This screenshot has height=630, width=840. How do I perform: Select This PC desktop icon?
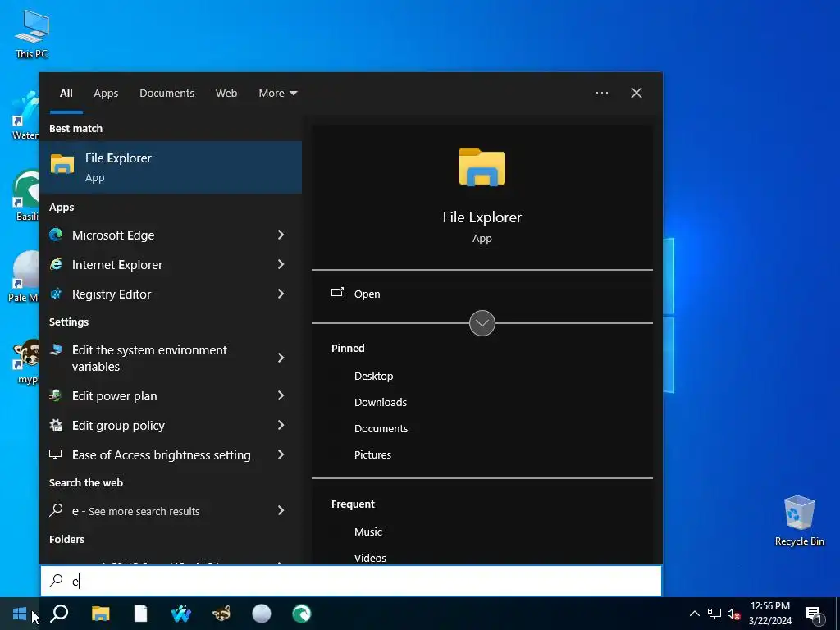pos(32,33)
